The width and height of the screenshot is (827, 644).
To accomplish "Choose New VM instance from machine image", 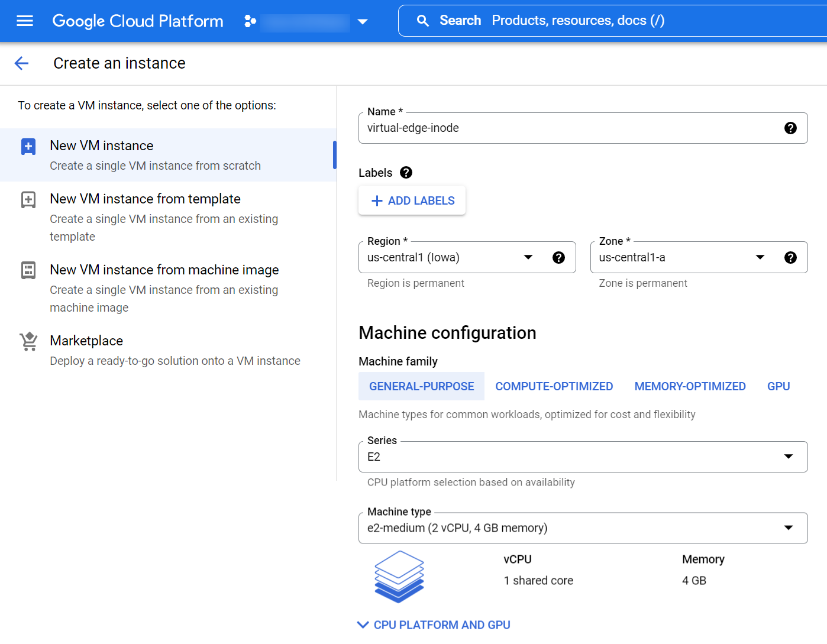I will (x=168, y=288).
